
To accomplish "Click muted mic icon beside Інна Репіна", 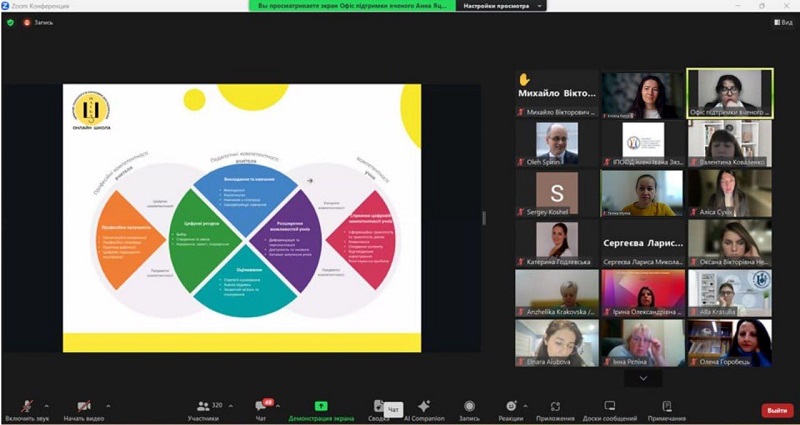I will point(607,362).
